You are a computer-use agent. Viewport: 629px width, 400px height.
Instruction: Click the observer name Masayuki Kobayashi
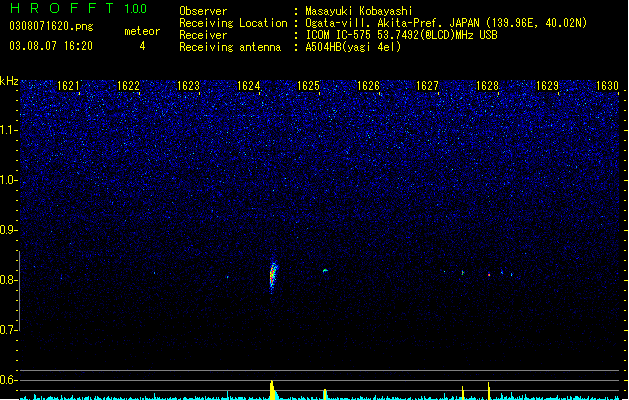click(359, 11)
